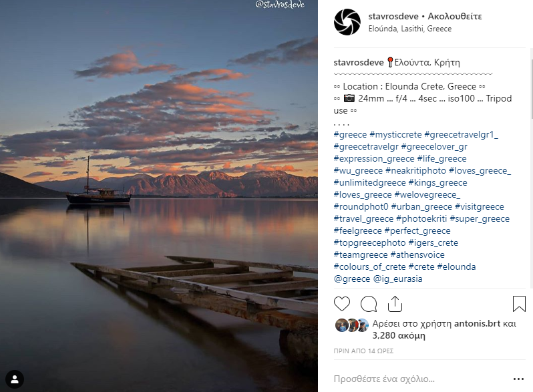
Task: Open antonis.brt profile link
Action: click(477, 323)
